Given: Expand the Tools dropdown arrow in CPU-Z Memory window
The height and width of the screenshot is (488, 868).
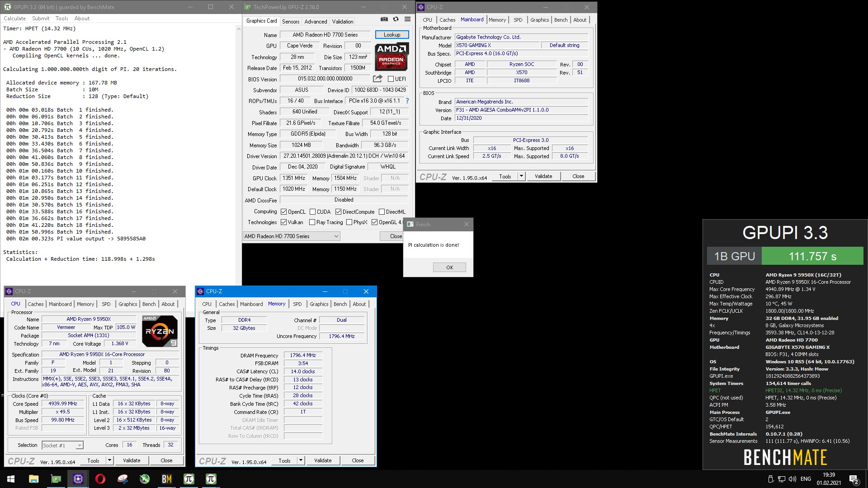Looking at the screenshot, I should pyautogui.click(x=301, y=460).
